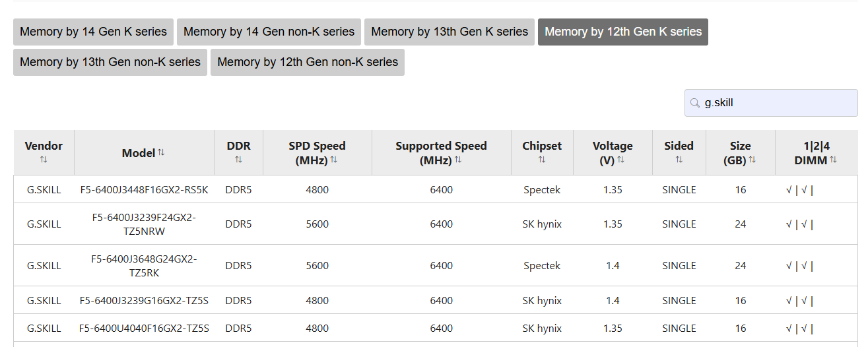Sort by DDR column arrows
Viewport: 868px width, 347px height.
pos(238,160)
